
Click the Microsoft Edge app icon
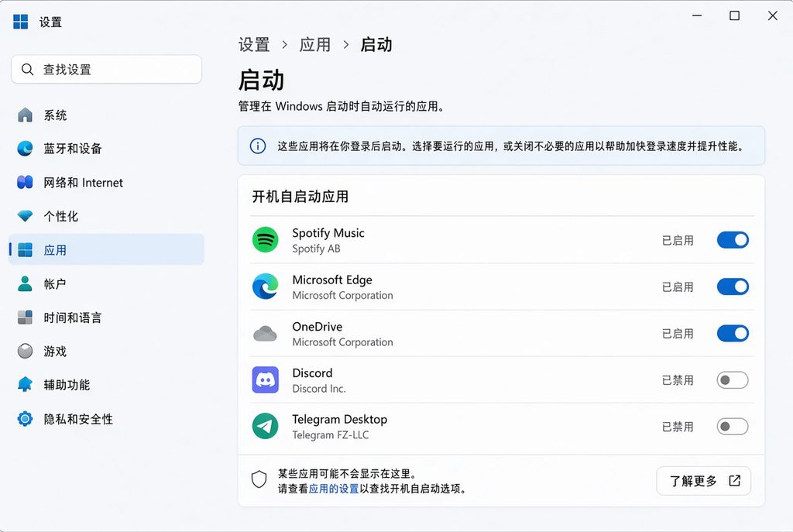pos(265,287)
